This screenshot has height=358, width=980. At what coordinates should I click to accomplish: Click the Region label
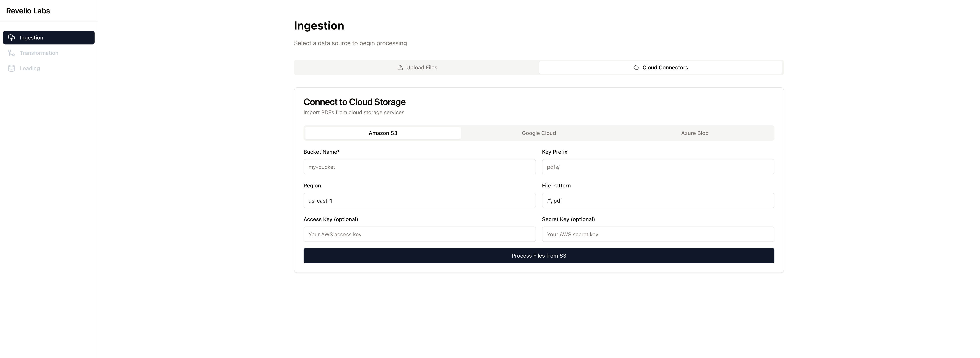(x=312, y=186)
